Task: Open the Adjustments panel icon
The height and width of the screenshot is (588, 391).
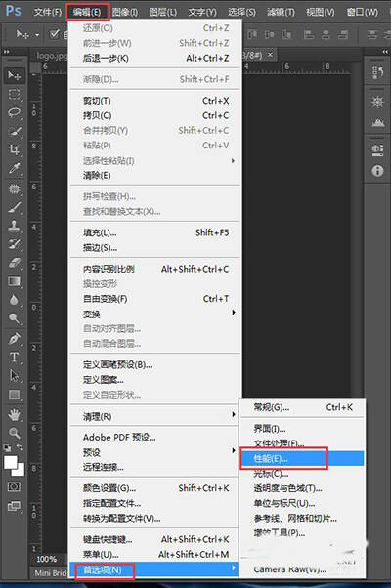Action: 377,102
